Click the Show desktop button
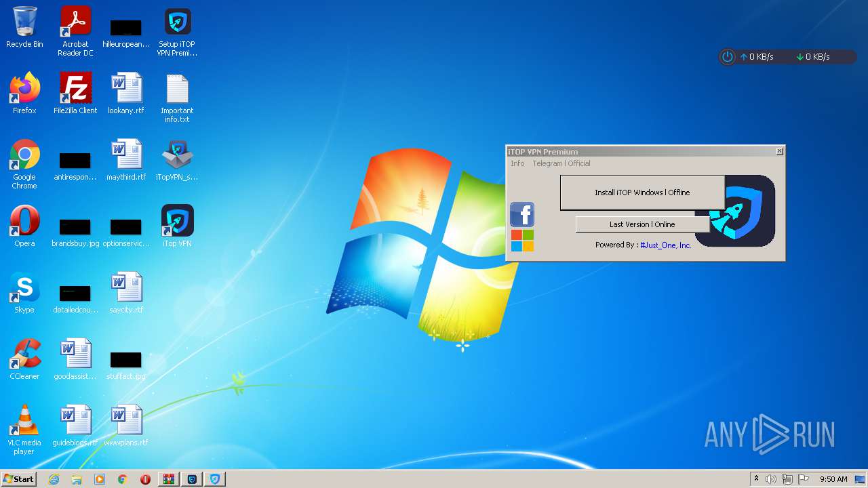The width and height of the screenshot is (868, 488). [861, 479]
